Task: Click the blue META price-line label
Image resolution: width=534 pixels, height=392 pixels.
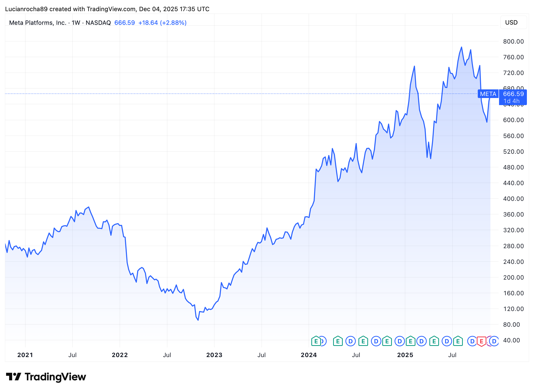Action: [x=488, y=94]
